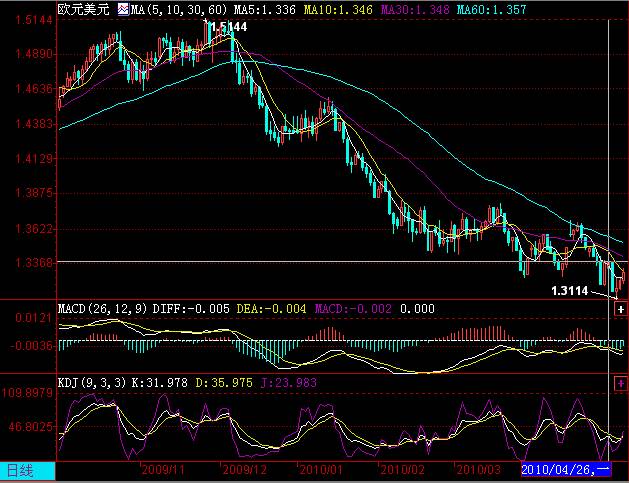Click the MA5:1.336 value
Viewport: 629px width, 483px height.
[265, 10]
